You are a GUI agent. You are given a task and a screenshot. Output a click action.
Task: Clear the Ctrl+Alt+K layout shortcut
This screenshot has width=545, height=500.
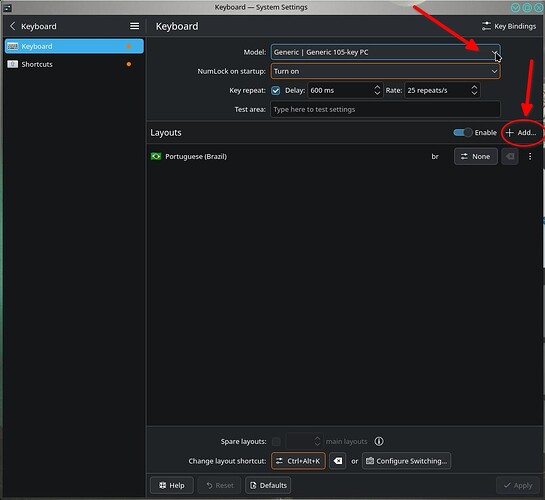click(x=337, y=461)
